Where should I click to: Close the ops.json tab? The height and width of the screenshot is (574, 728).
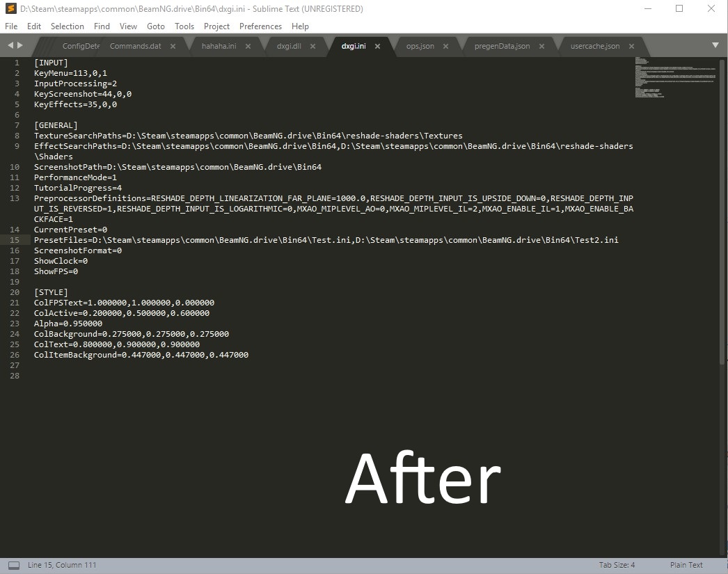[x=445, y=46]
